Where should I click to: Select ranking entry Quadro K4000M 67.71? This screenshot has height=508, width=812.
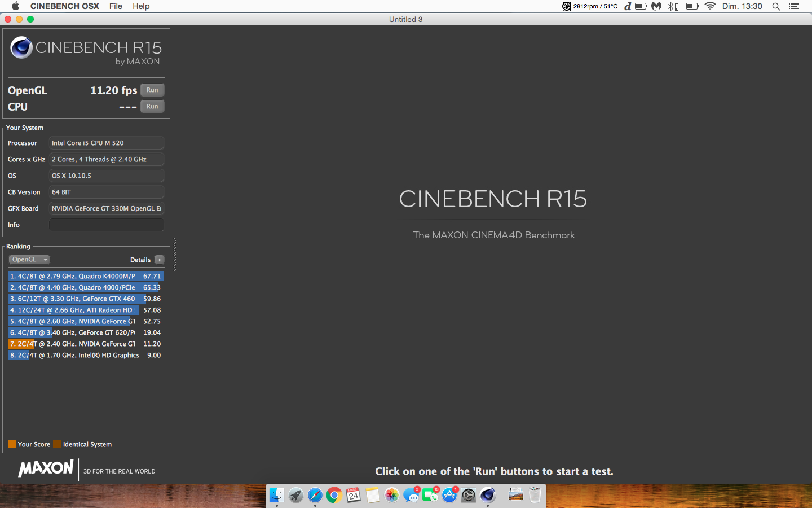(86, 276)
